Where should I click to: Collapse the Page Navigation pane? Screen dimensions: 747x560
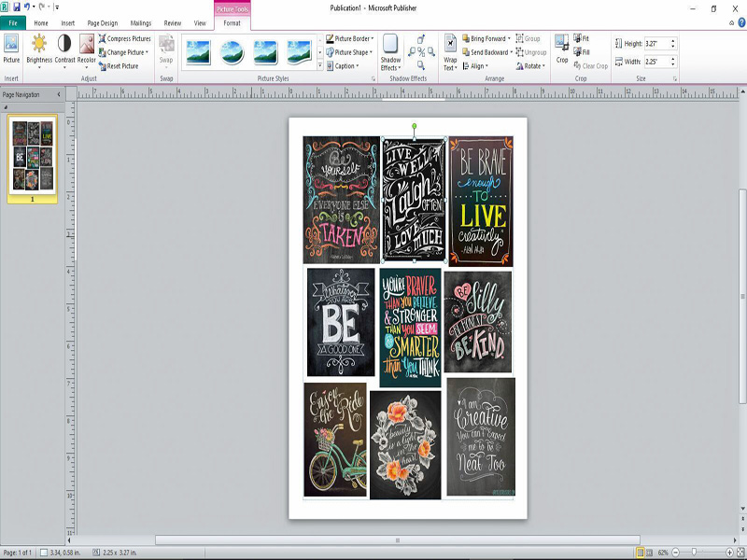coord(59,94)
